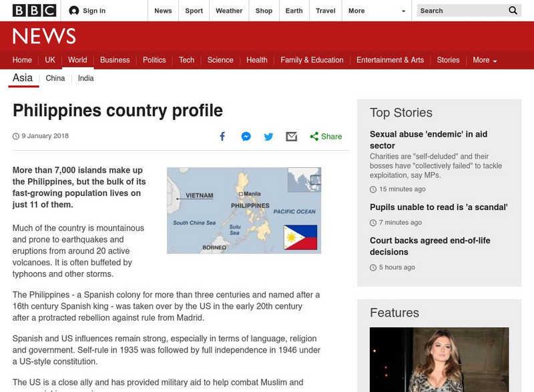The width and height of the screenshot is (534, 392).
Task: Open the Entertainment & Arts section
Action: point(390,60)
